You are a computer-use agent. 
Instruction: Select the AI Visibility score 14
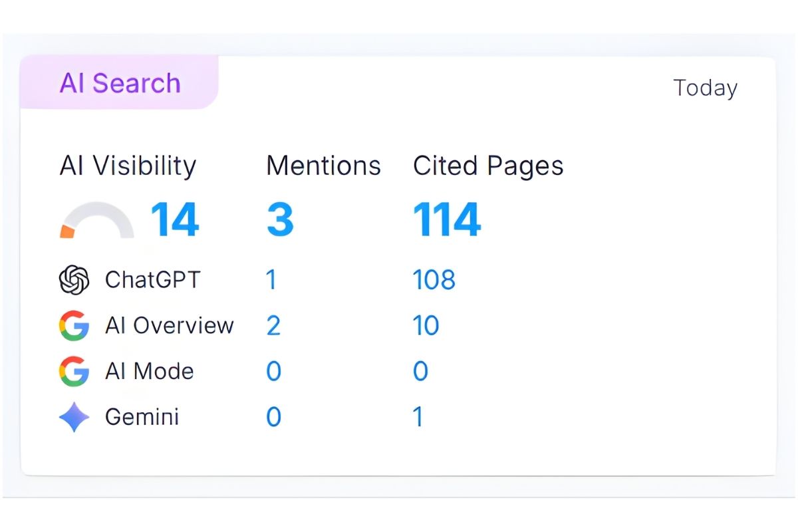coord(175,219)
